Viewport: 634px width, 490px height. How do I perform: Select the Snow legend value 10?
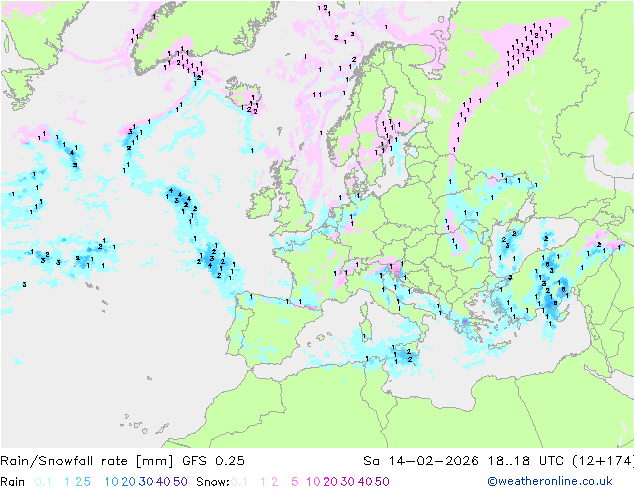[x=313, y=482]
